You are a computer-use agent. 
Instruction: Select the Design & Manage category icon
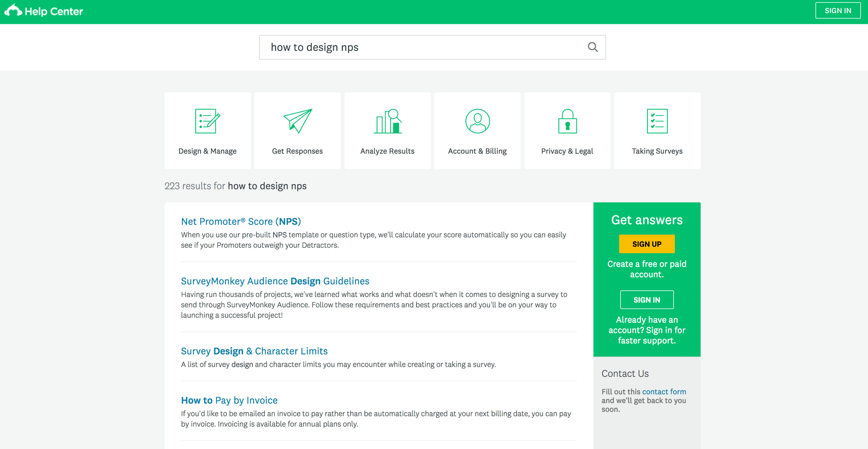[208, 121]
